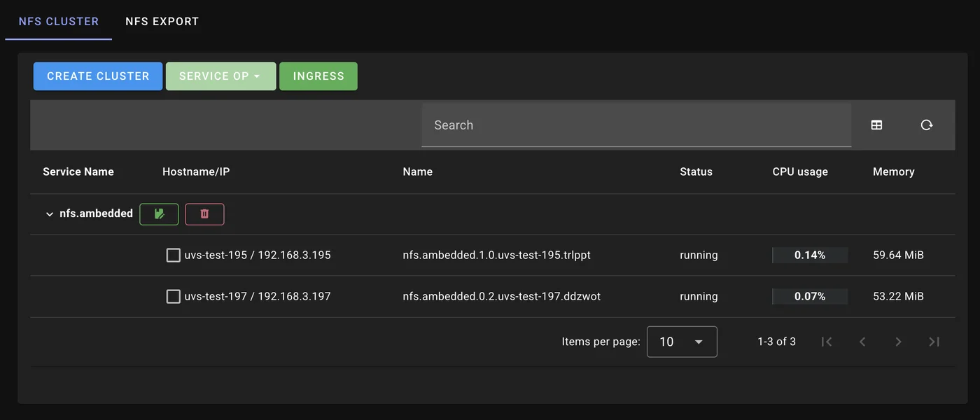Click the 59.64 MiB memory value
The height and width of the screenshot is (420, 980).
(898, 255)
